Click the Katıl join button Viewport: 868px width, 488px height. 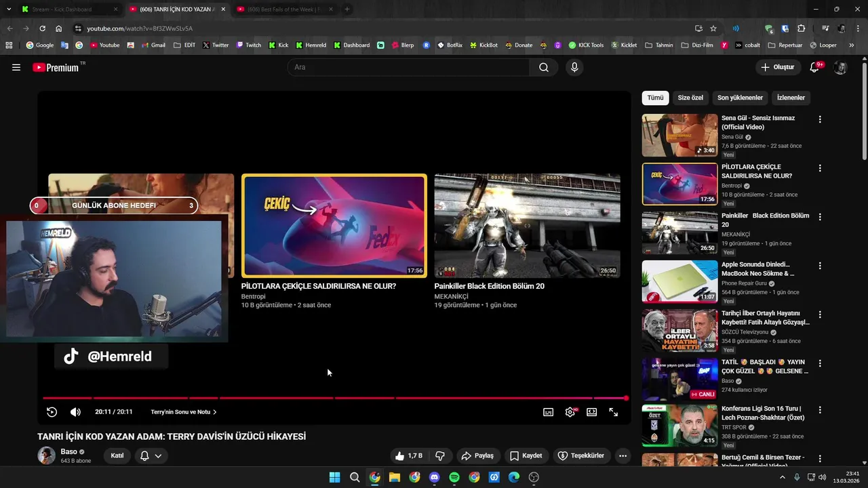point(117,455)
